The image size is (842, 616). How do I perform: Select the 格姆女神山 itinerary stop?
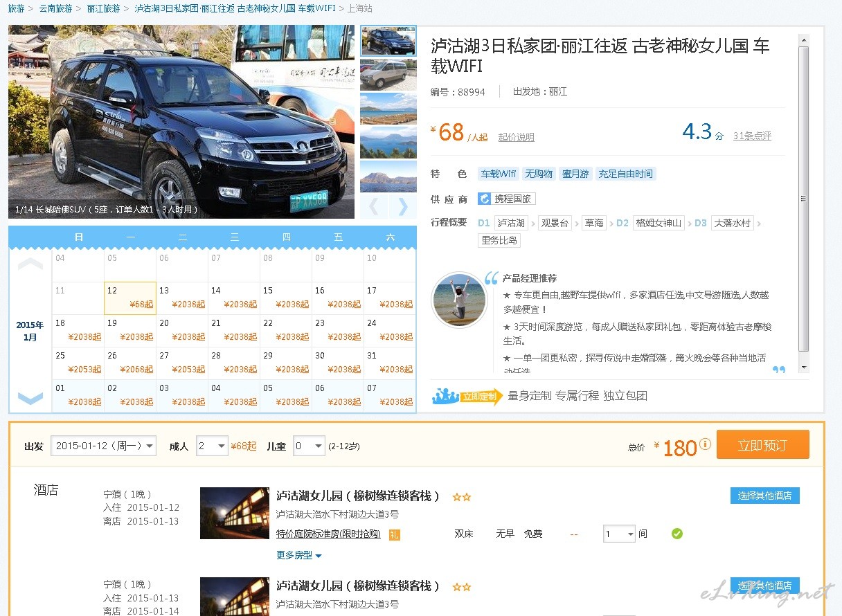(x=659, y=223)
